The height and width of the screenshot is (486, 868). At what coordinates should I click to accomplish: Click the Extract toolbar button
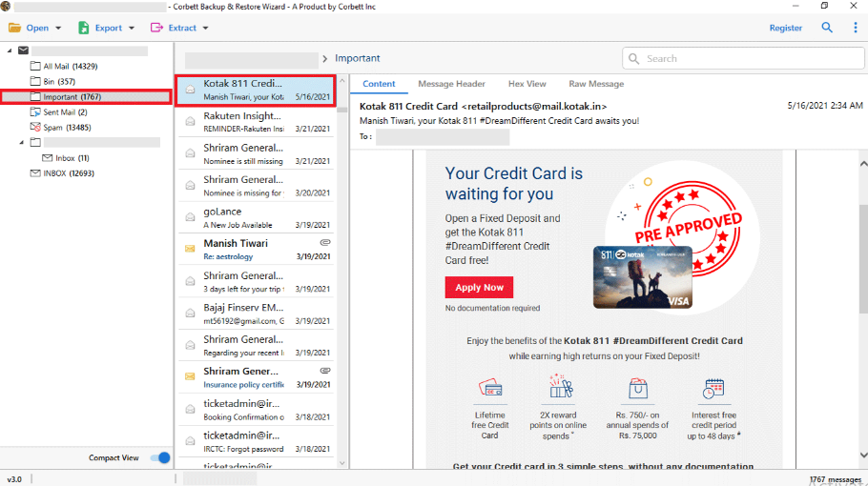point(174,28)
